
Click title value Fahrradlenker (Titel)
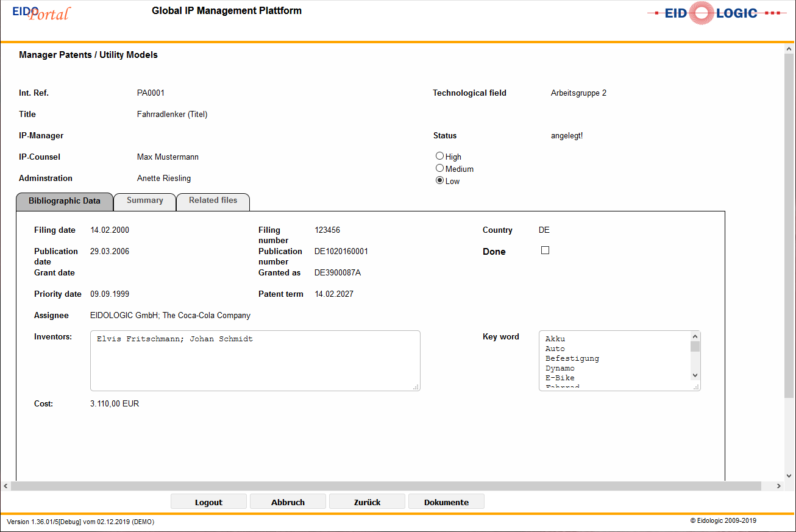click(172, 115)
